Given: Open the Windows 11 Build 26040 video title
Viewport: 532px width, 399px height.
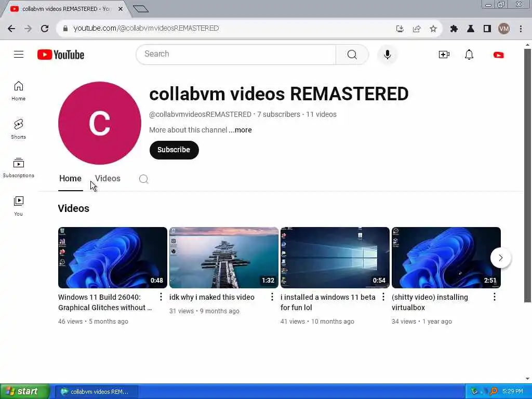Looking at the screenshot, I should tap(105, 302).
